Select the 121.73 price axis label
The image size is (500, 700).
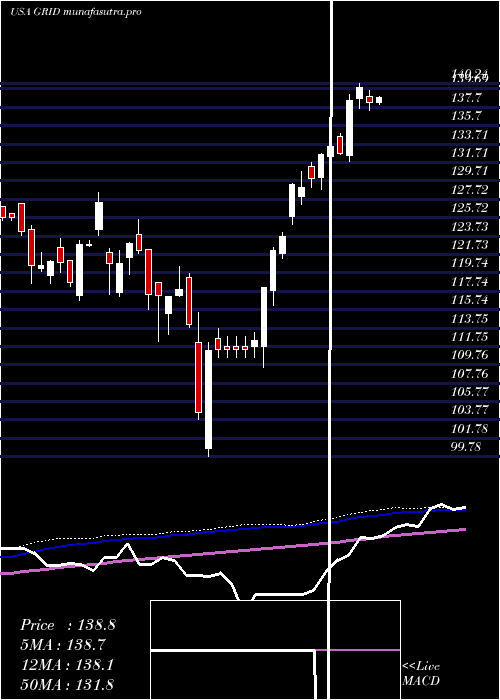pyautogui.click(x=469, y=245)
